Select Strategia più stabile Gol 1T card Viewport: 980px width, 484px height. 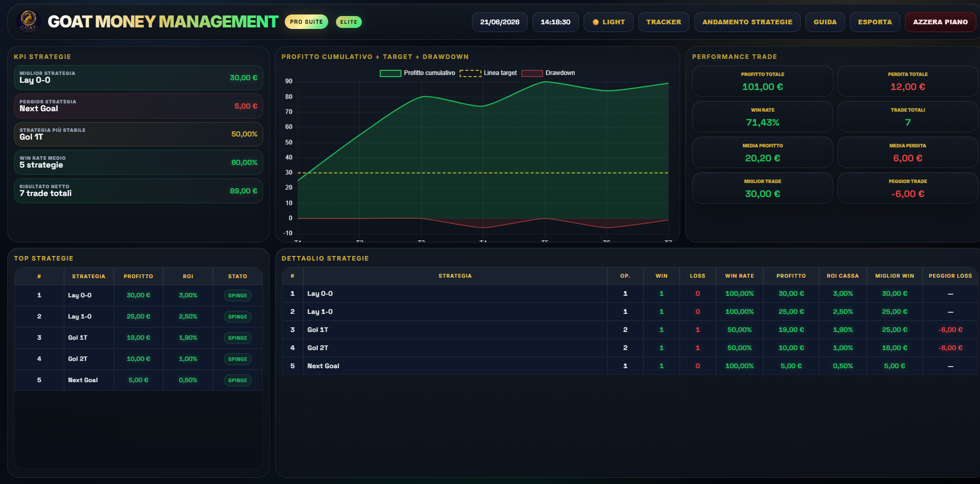(139, 134)
